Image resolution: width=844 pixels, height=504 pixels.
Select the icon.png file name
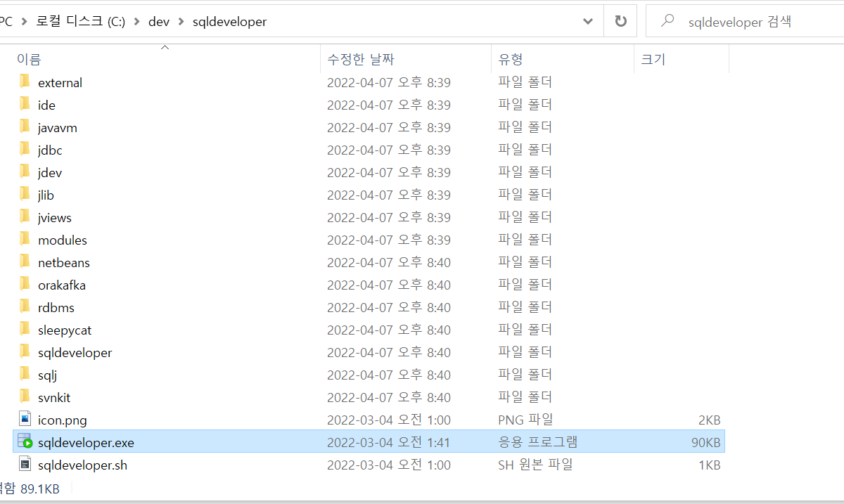coord(63,420)
